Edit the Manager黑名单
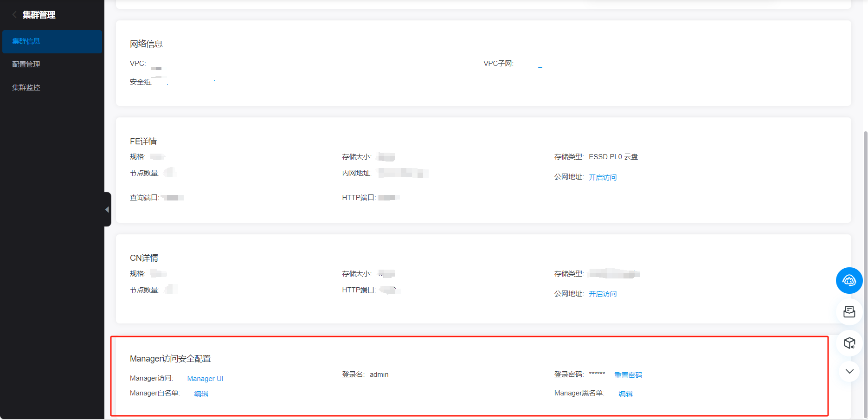The width and height of the screenshot is (868, 420). [x=625, y=394]
